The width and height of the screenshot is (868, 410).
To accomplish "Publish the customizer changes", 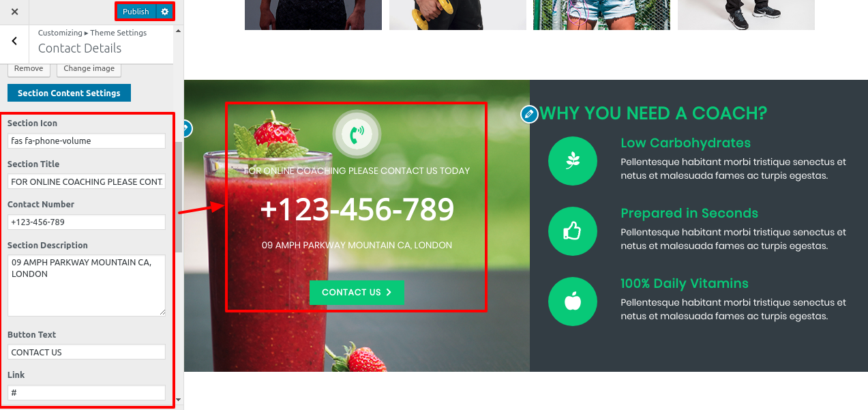I will pyautogui.click(x=136, y=12).
